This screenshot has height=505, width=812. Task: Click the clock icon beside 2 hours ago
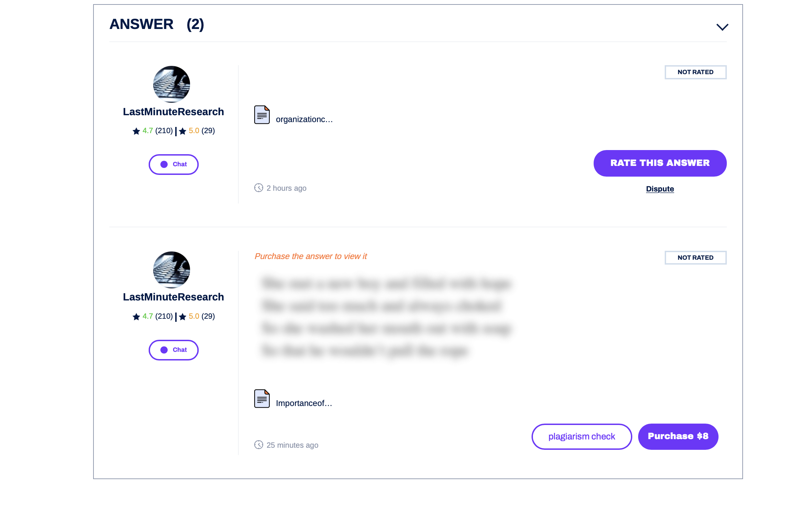click(x=259, y=188)
